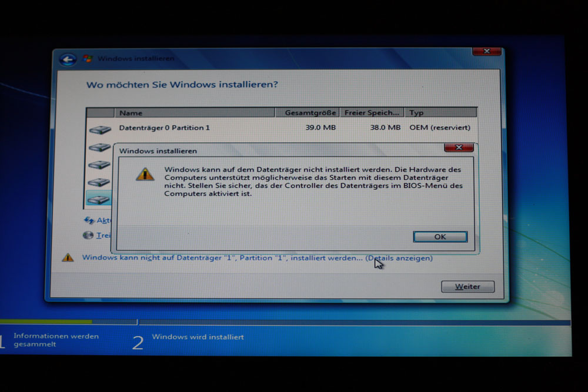Click the "OEM (reserviert)" type cell
Image resolution: width=588 pixels, height=392 pixels.
click(x=439, y=128)
